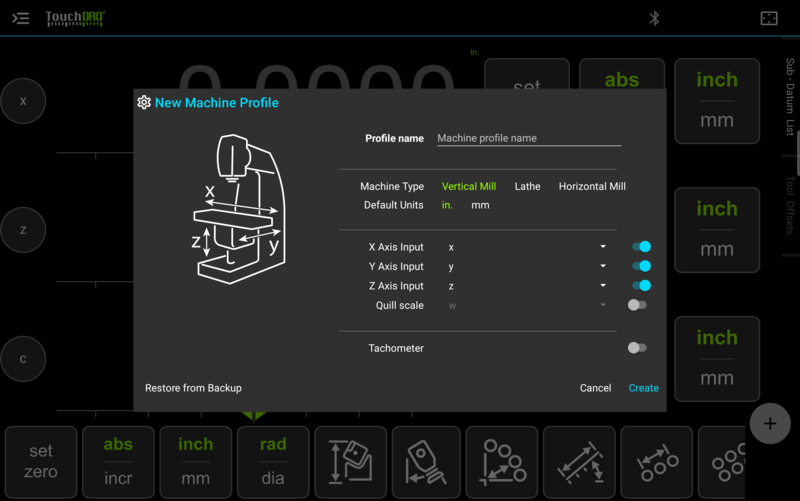This screenshot has height=501, width=800.
Task: Click Create to save the profile
Action: tap(643, 388)
